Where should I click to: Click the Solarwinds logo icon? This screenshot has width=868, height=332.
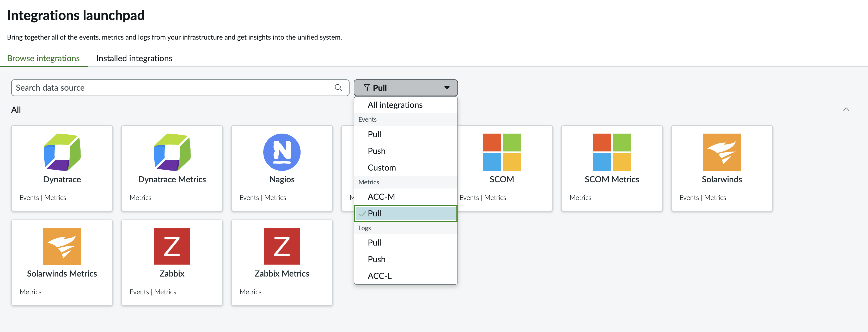pyautogui.click(x=722, y=152)
